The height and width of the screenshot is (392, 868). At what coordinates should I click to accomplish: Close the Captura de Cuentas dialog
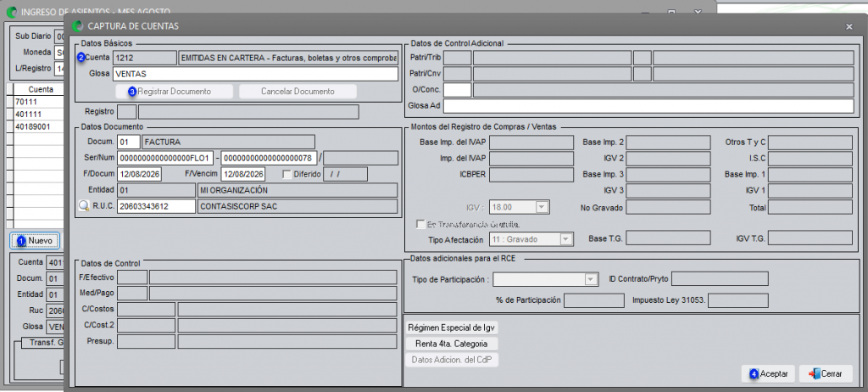tap(849, 26)
